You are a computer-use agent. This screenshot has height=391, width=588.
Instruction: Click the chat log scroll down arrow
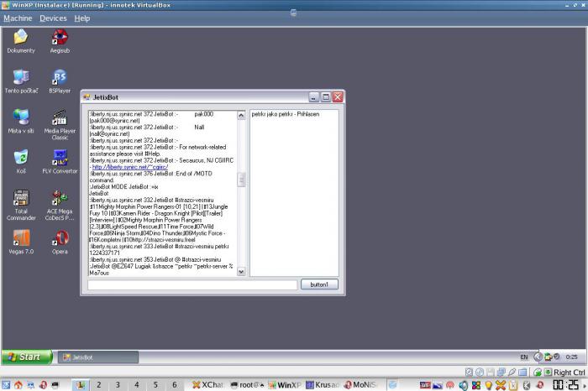click(242, 272)
